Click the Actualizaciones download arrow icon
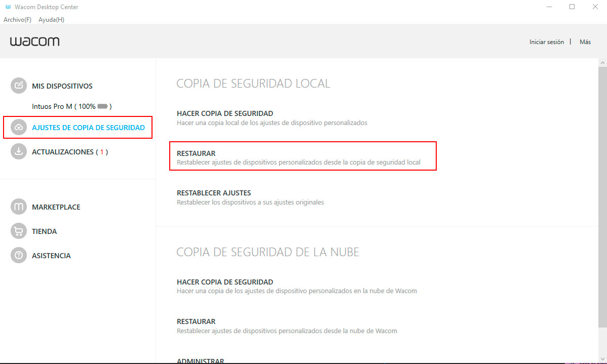Screen dimensions: 607x364 point(19,151)
